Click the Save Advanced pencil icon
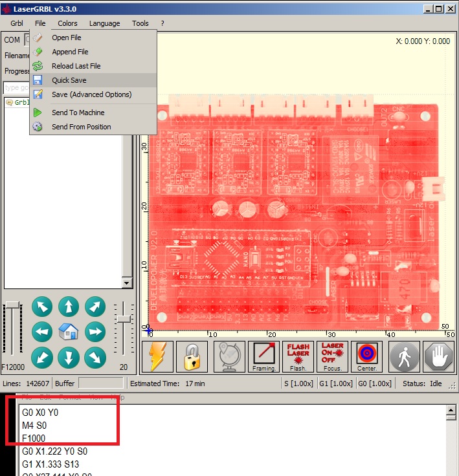Screen dimensions: 459x476 click(x=38, y=94)
